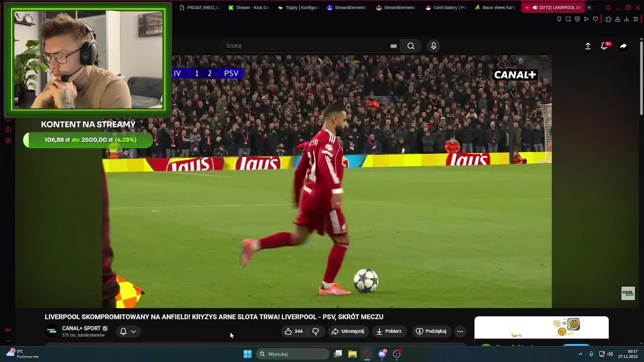The width and height of the screenshot is (644, 362).
Task: Click the Podziękuj thanks button
Action: 431,331
